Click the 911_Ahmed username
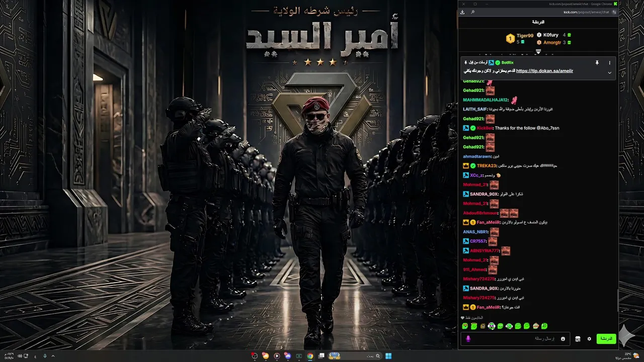 [x=475, y=269]
